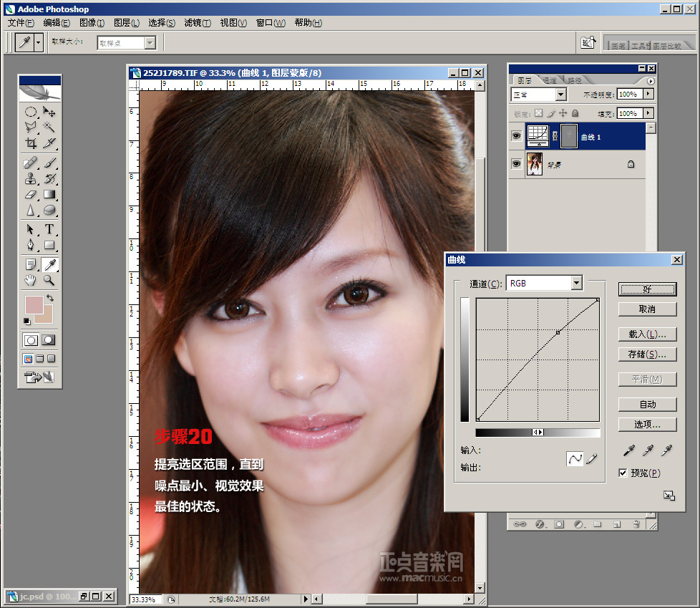
Task: Open the 滤镜 menu in menu bar
Action: coord(197,23)
